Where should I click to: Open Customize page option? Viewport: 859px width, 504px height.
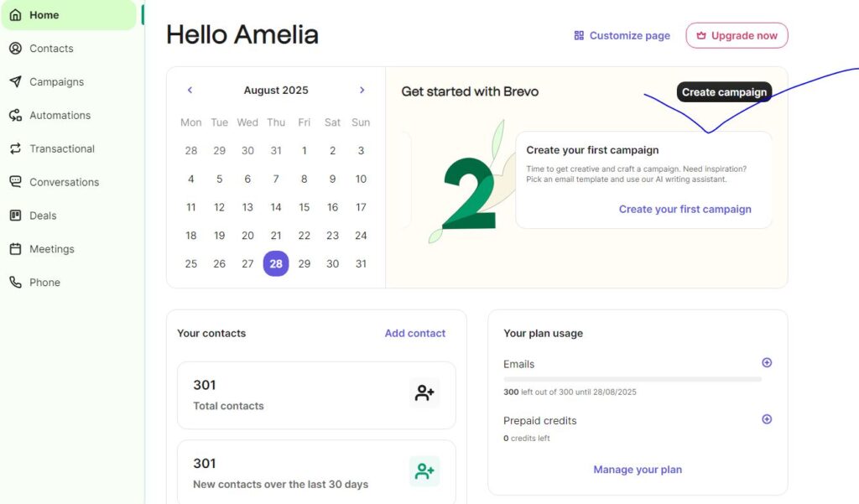pos(622,35)
